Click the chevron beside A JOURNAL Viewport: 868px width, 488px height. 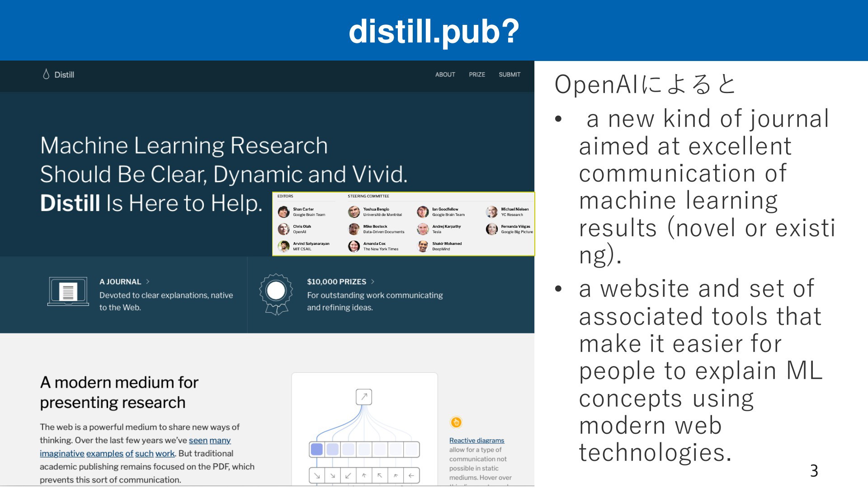147,282
